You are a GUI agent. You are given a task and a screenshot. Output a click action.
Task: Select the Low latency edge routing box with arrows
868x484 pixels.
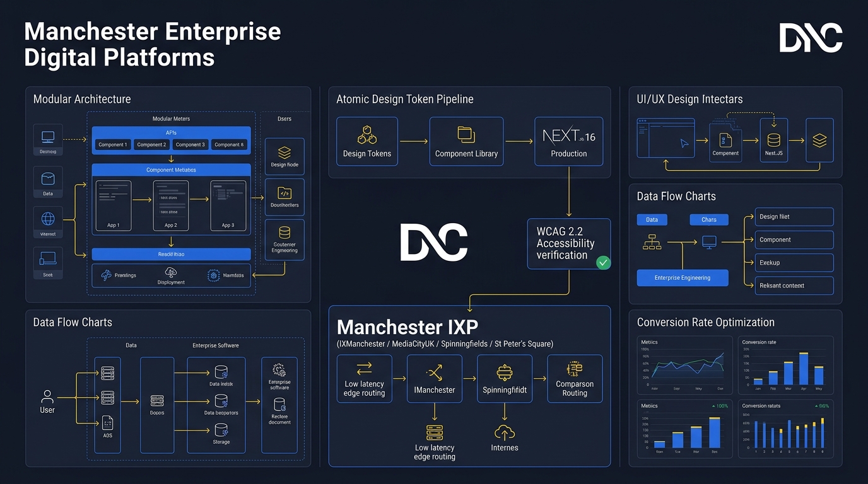(364, 379)
